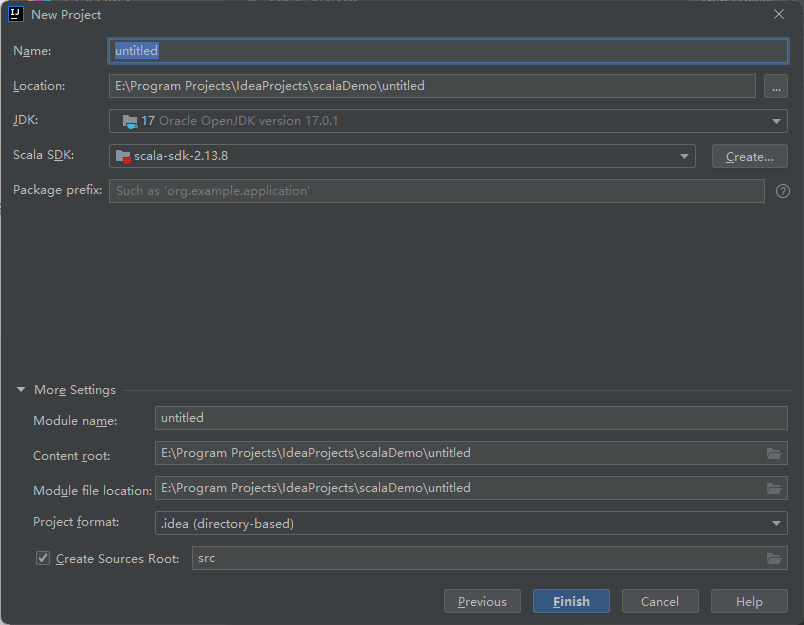This screenshot has height=625, width=804.
Task: Click the 'Project format:' label
Action: tap(76, 522)
